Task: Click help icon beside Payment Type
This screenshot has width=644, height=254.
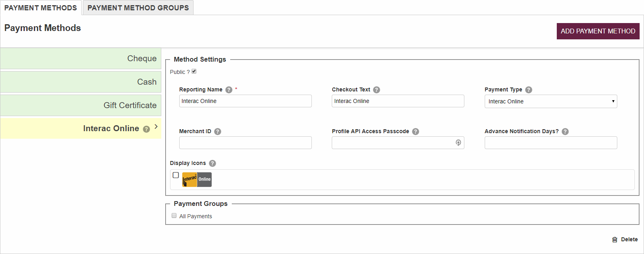Action: [529, 90]
